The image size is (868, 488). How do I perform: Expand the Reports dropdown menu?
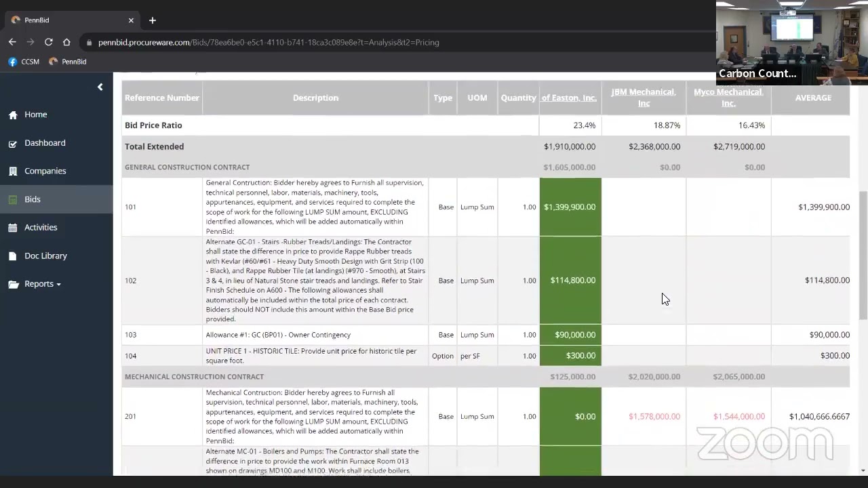(43, 284)
